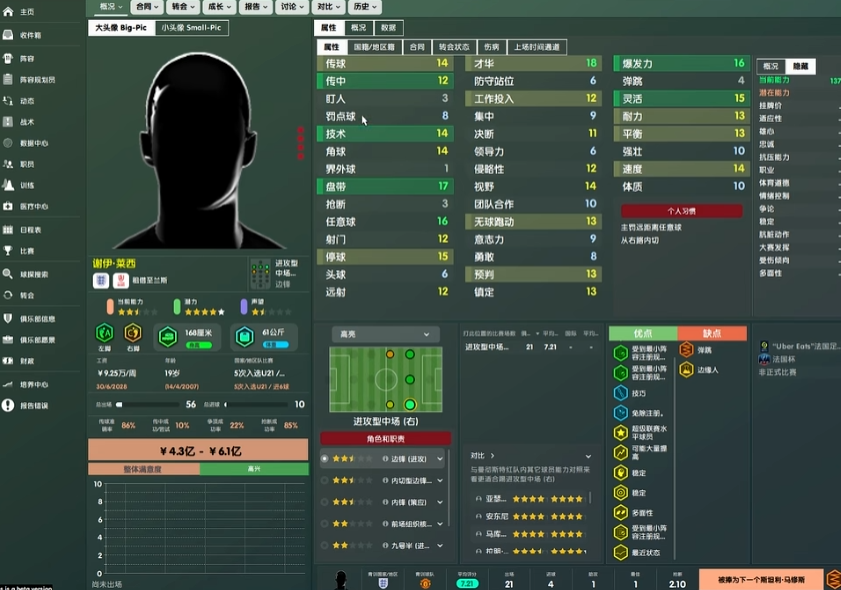Select the 内切型边锋 role radio button
841x590 pixels.
(324, 480)
